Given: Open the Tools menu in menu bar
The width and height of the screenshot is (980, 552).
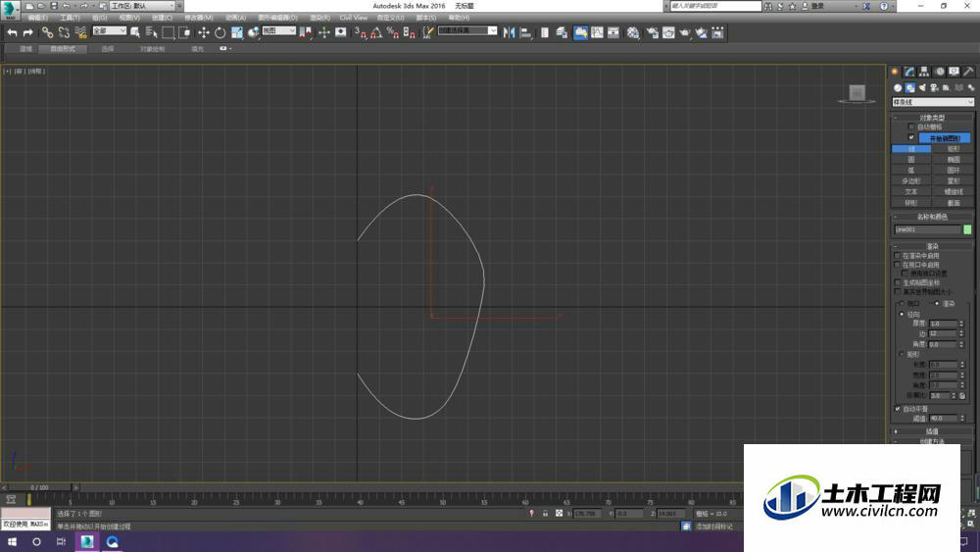Looking at the screenshot, I should 70,18.
